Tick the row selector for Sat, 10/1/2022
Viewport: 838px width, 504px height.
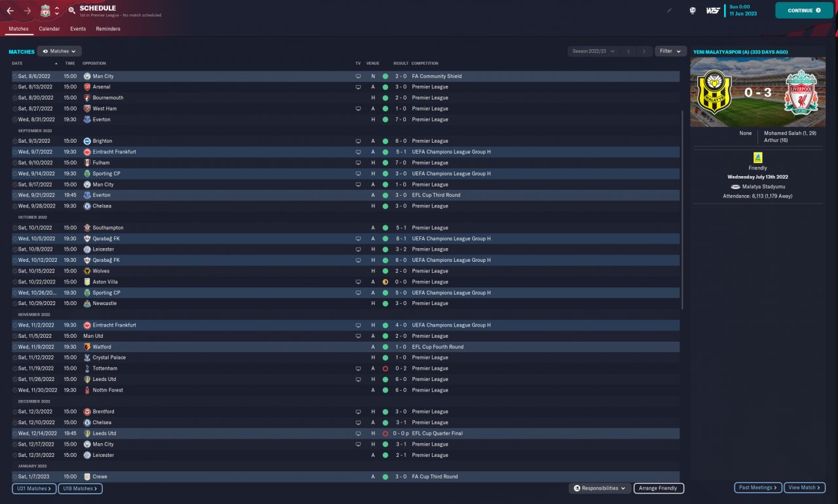point(14,228)
